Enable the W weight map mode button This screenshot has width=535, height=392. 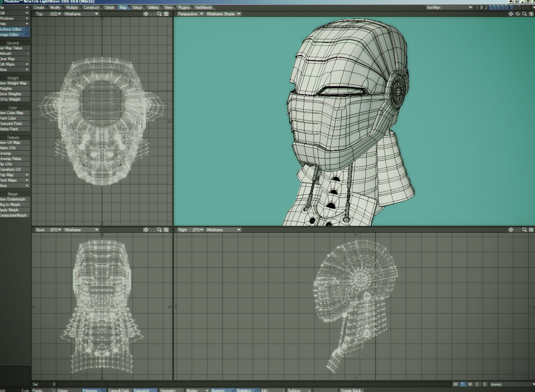click(x=455, y=384)
